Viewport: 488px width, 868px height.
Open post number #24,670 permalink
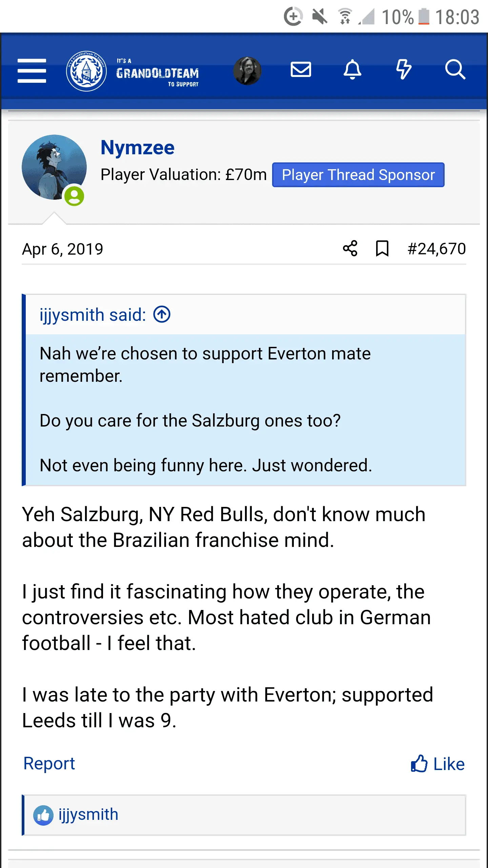pos(436,249)
